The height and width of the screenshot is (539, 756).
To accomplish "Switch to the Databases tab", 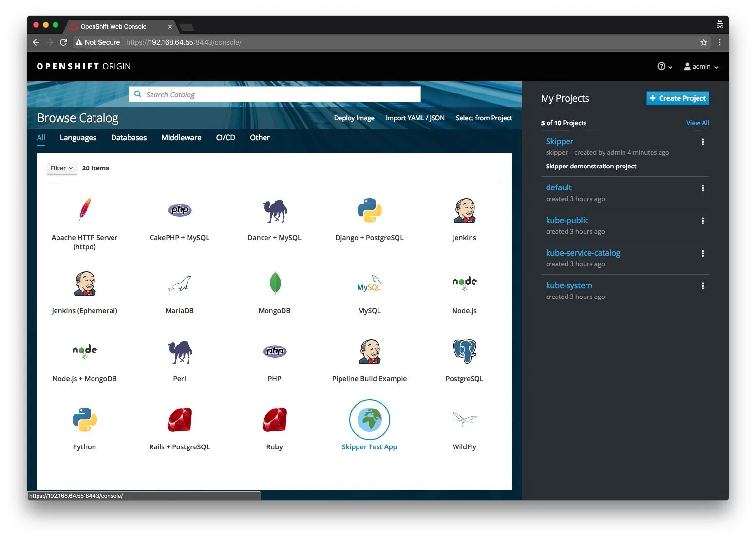I will [x=129, y=138].
